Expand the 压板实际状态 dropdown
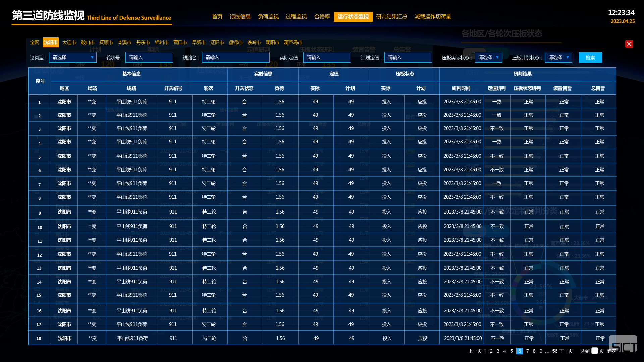Image resolution: width=644 pixels, height=362 pixels. [488, 57]
